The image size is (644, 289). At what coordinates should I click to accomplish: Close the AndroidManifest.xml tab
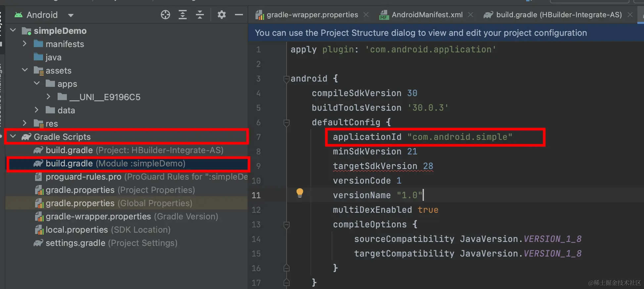pos(471,15)
